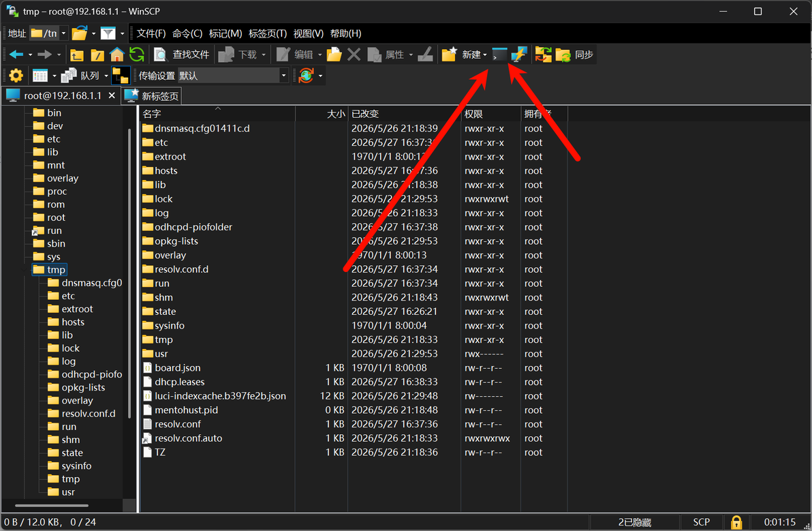Open preferences gear icon
The image size is (812, 531).
pyautogui.click(x=16, y=76)
